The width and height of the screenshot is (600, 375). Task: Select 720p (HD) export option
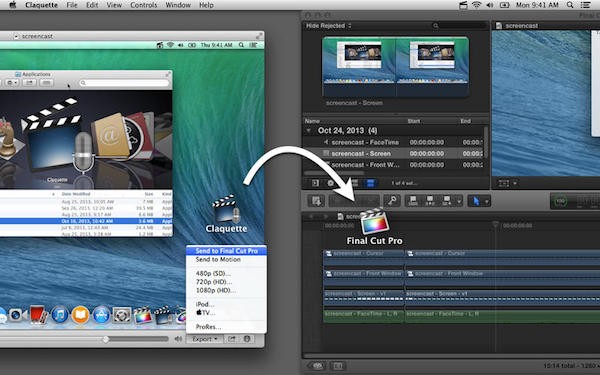[214, 282]
